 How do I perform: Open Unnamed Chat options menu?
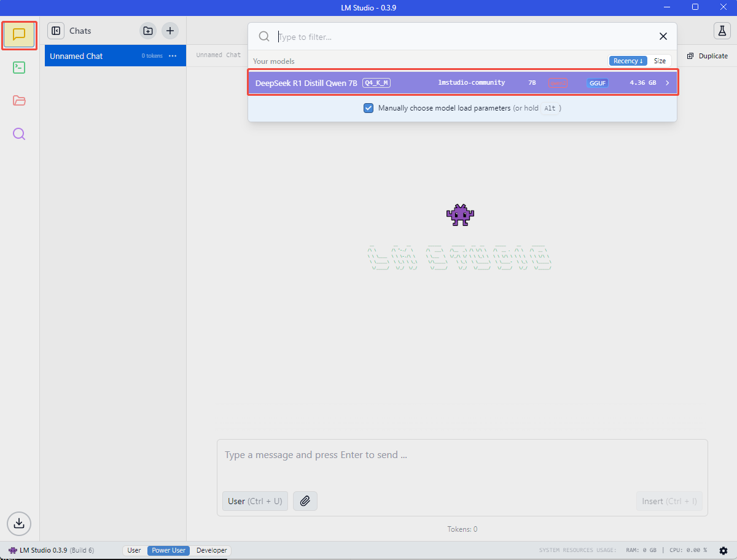[x=173, y=56]
